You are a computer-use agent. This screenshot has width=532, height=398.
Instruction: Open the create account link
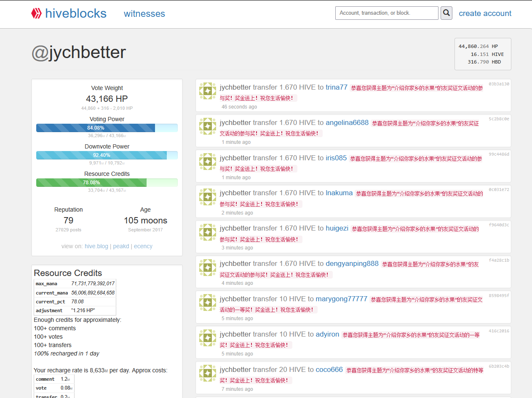(x=485, y=13)
